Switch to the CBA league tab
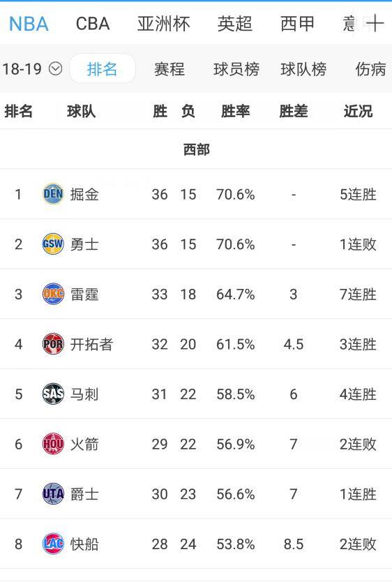392x582 pixels. click(x=93, y=24)
